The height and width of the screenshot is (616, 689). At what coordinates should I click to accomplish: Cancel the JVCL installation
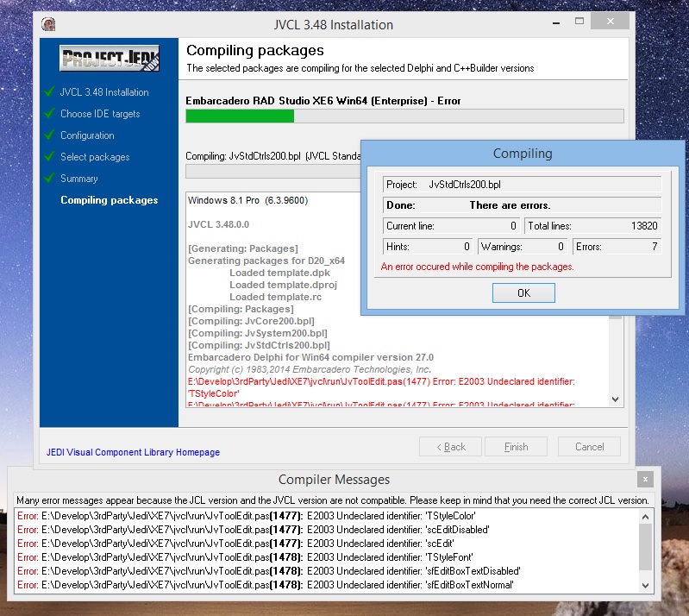click(x=589, y=447)
